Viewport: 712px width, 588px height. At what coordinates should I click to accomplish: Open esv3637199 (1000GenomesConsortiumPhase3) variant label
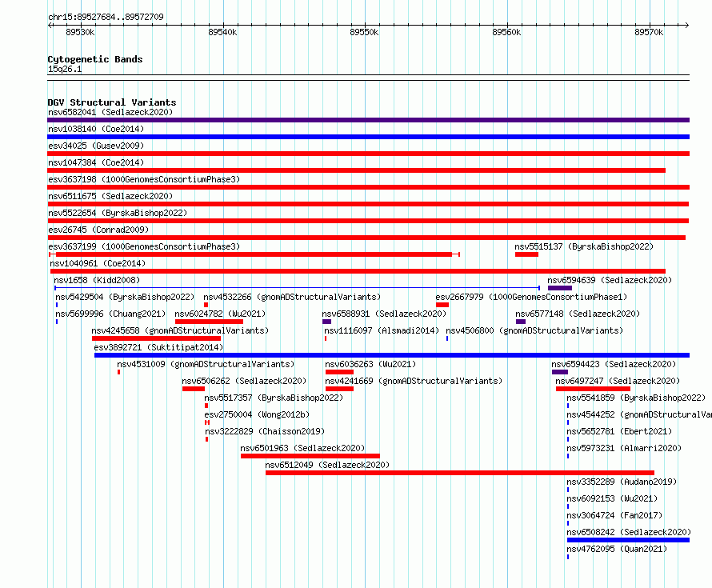tap(144, 246)
